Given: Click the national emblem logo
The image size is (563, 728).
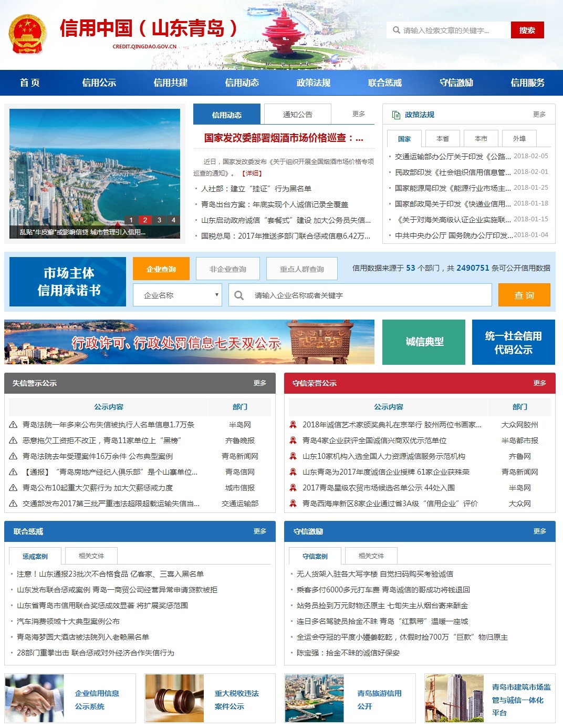Looking at the screenshot, I should click(27, 34).
